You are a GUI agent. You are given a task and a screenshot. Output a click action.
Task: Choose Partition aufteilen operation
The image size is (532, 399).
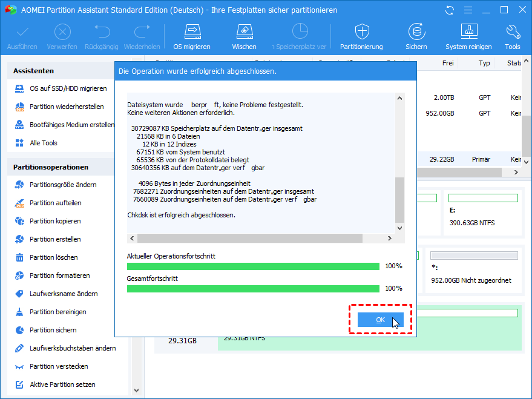tap(48, 203)
